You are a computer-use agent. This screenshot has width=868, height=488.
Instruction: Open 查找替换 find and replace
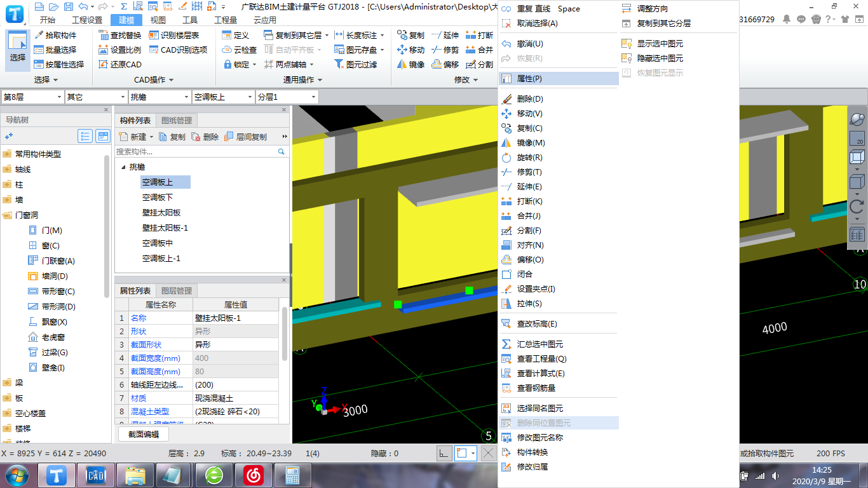[x=120, y=35]
